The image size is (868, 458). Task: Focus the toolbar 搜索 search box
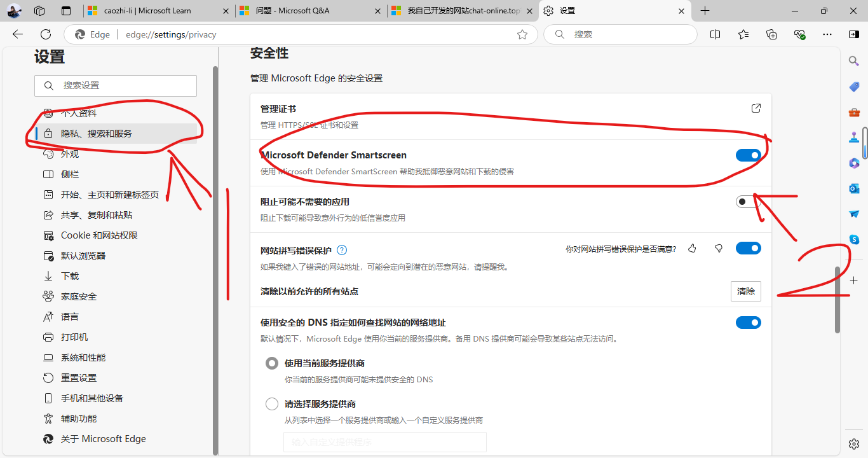(x=620, y=34)
